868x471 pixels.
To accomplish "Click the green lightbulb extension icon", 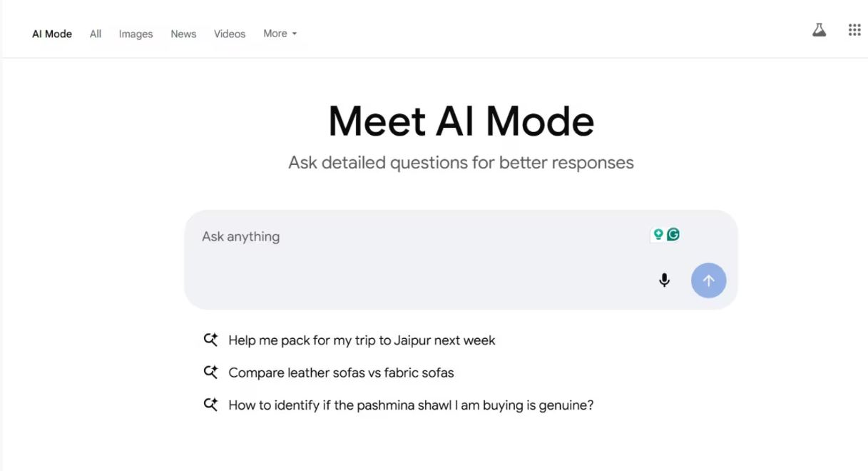I will (658, 234).
